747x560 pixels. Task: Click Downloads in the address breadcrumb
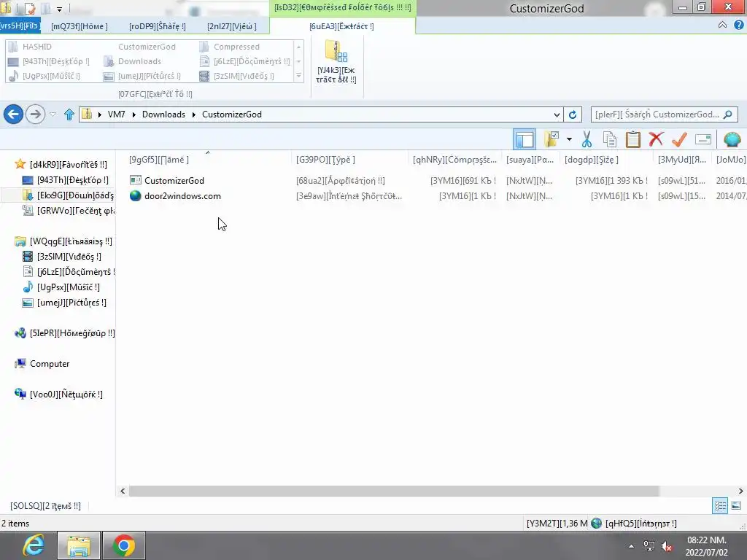pos(163,114)
